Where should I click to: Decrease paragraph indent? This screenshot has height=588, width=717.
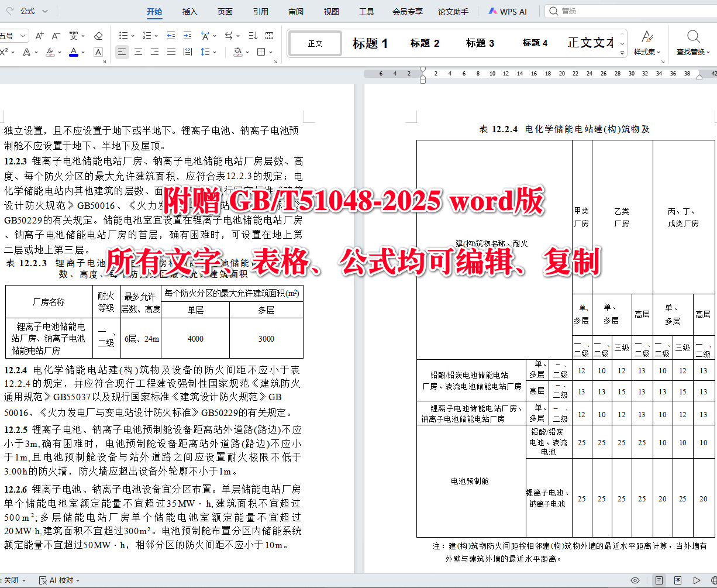(171, 36)
